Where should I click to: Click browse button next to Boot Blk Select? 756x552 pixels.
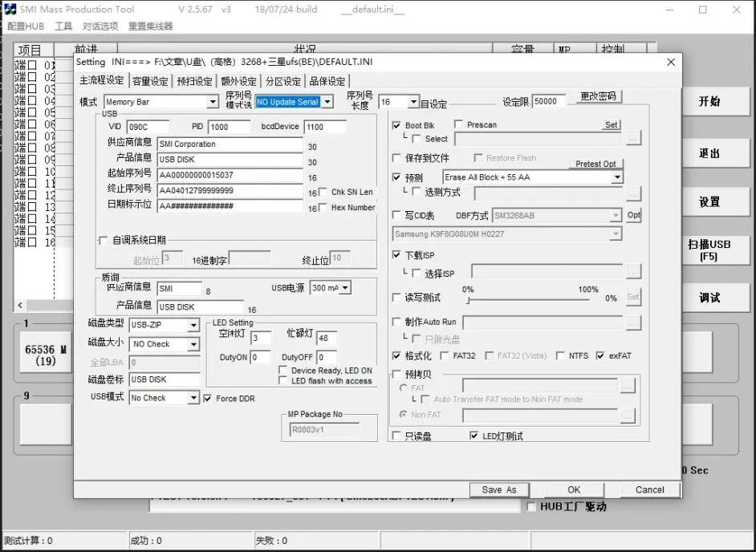[x=633, y=139]
